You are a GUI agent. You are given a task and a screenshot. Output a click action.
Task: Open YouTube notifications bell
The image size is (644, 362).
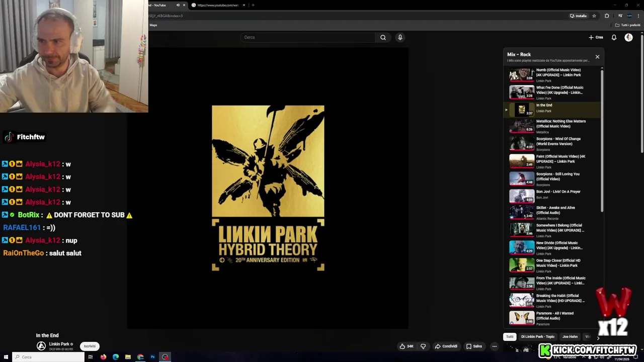(x=614, y=37)
